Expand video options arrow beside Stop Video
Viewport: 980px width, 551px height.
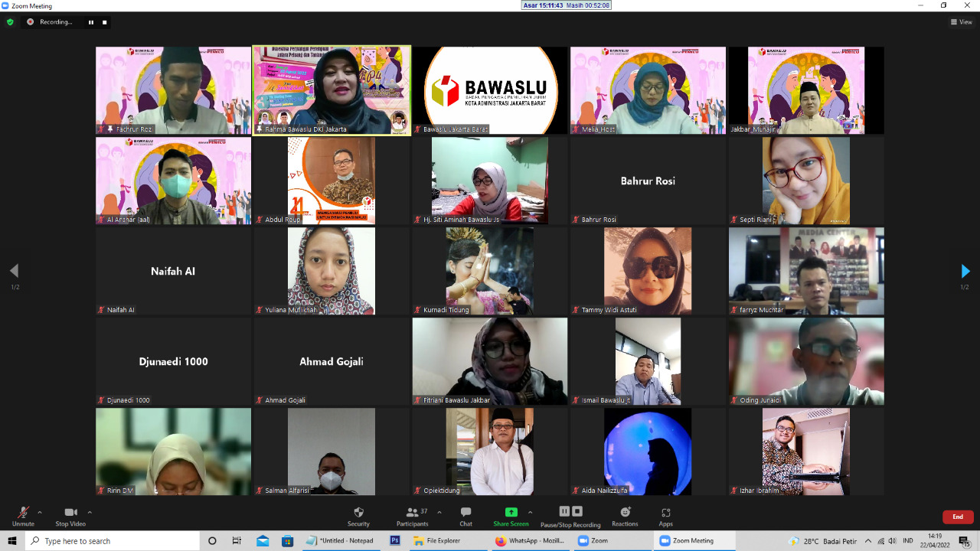90,512
